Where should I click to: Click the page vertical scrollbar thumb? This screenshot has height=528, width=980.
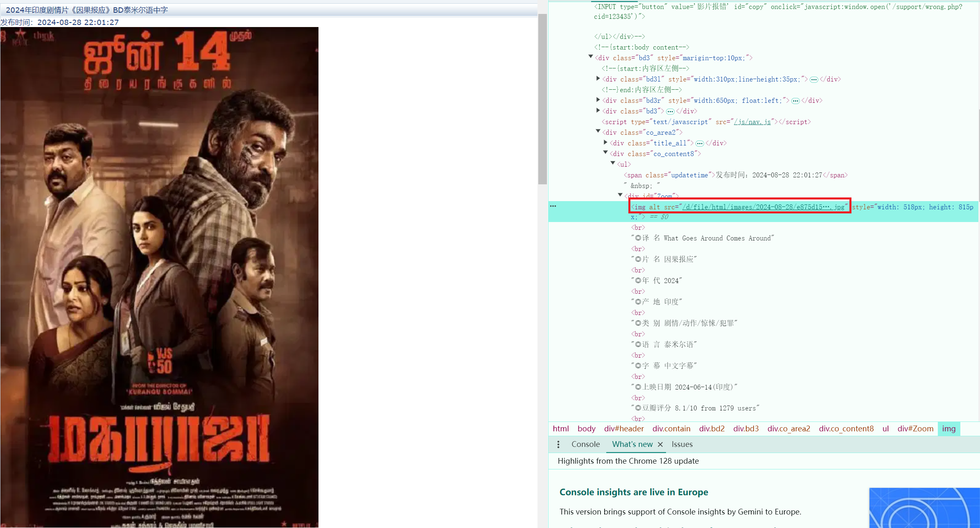[x=542, y=98]
